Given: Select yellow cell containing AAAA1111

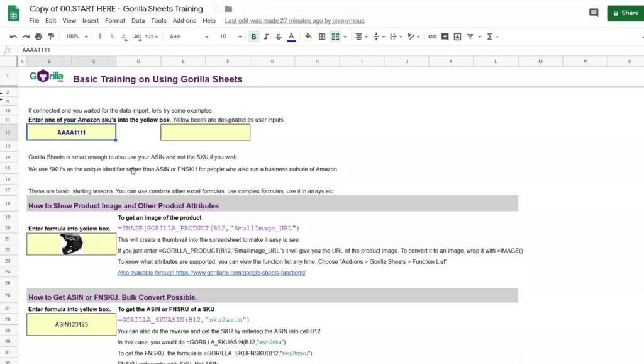Looking at the screenshot, I should pyautogui.click(x=72, y=132).
